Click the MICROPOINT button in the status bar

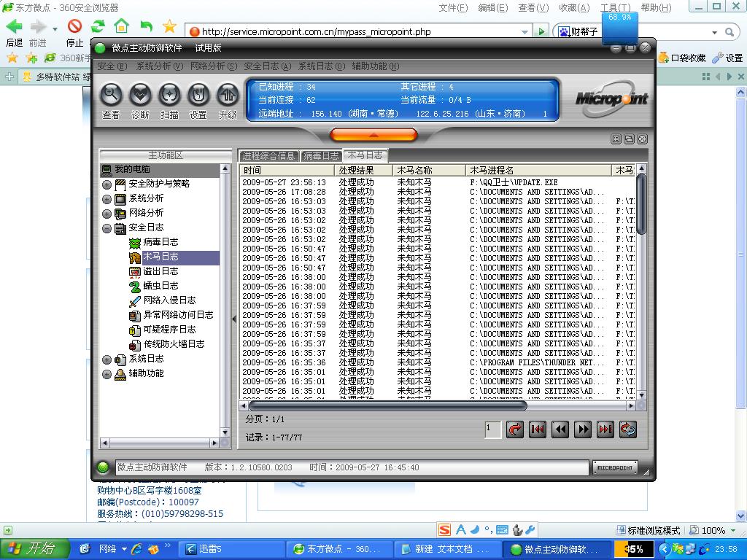tap(614, 467)
